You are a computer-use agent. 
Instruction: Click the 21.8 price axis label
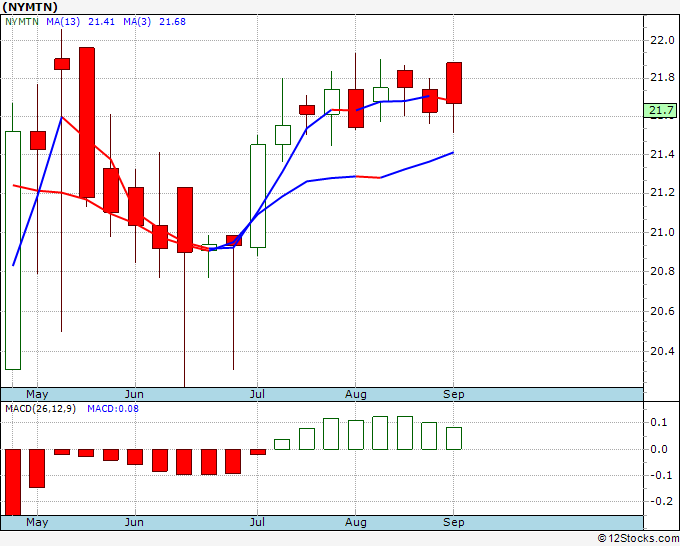(662, 78)
